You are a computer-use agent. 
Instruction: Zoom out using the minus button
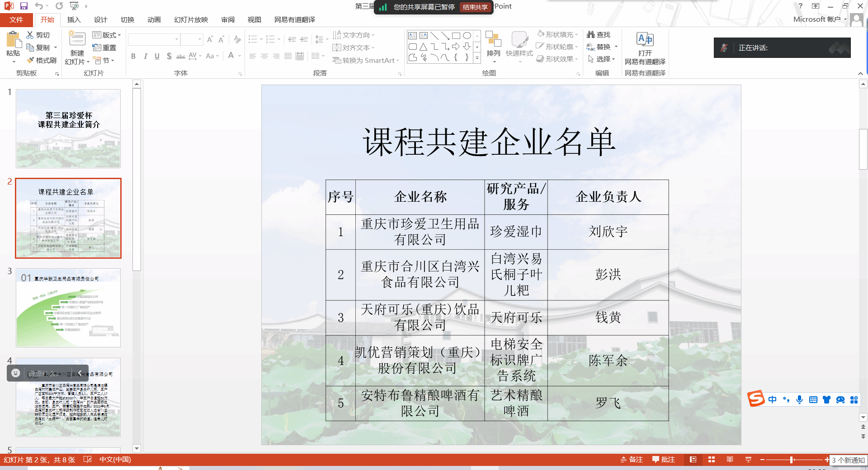(x=762, y=460)
